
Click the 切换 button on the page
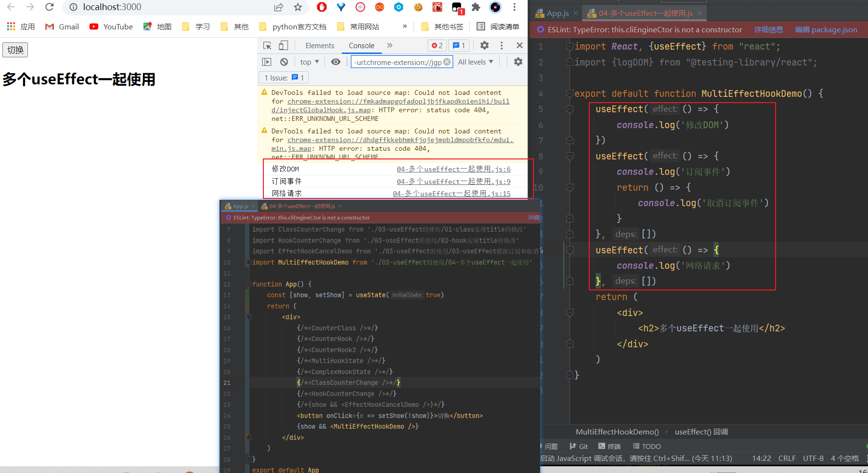(15, 50)
